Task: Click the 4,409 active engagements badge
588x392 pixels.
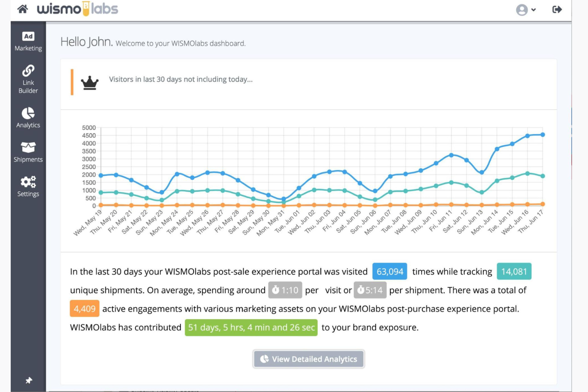Action: (84, 309)
